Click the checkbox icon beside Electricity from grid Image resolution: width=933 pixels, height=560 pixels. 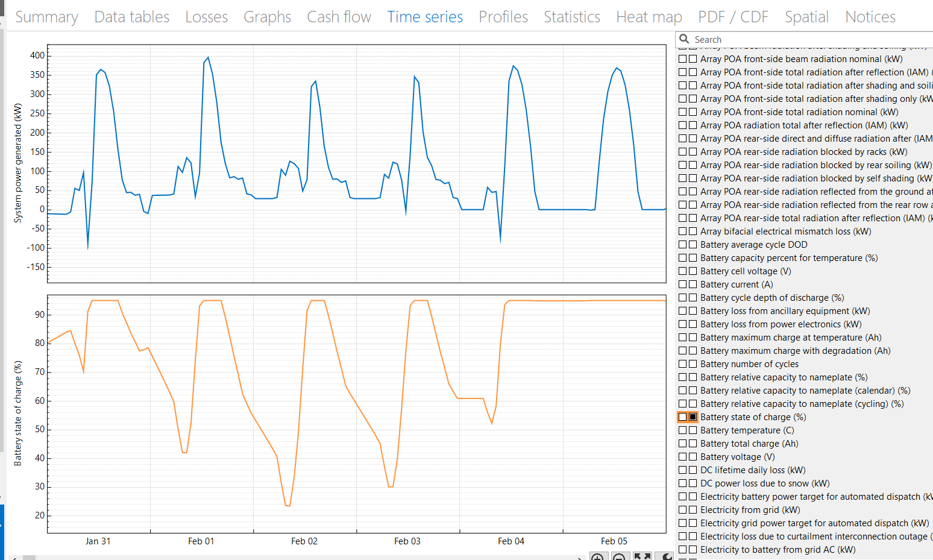click(683, 509)
